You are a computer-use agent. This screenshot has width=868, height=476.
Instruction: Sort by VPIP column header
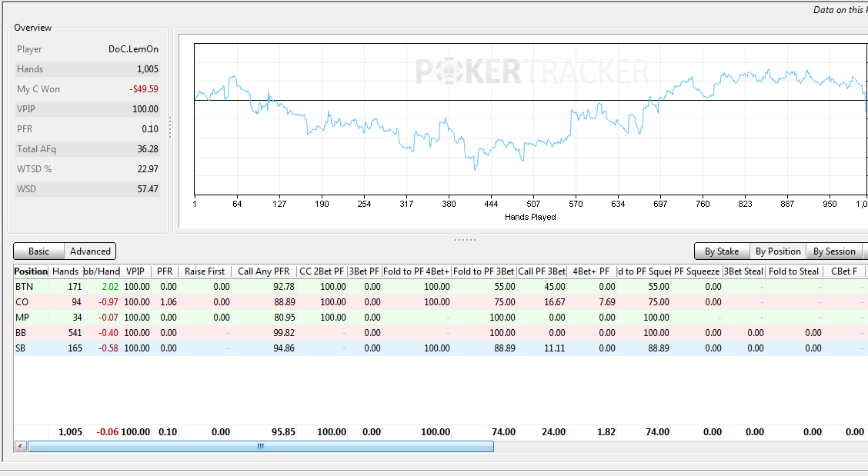[x=135, y=271]
